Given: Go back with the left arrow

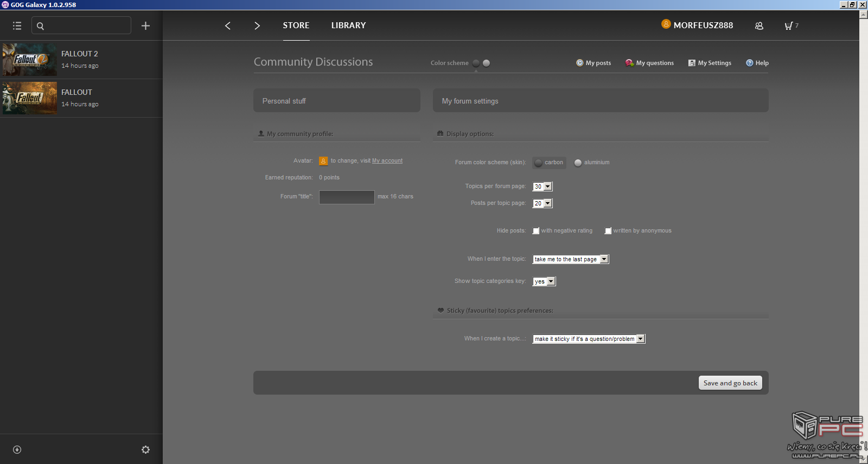Looking at the screenshot, I should (x=228, y=25).
